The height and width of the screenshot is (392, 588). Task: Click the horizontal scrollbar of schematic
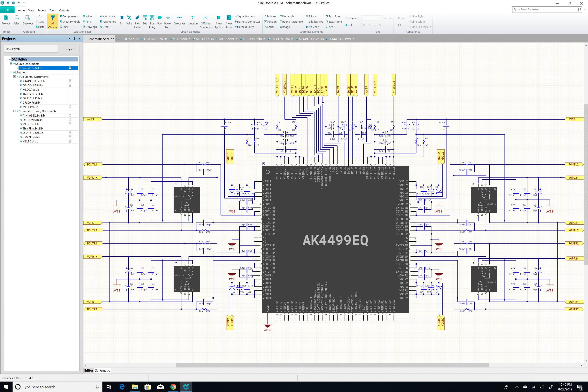tap(332, 365)
